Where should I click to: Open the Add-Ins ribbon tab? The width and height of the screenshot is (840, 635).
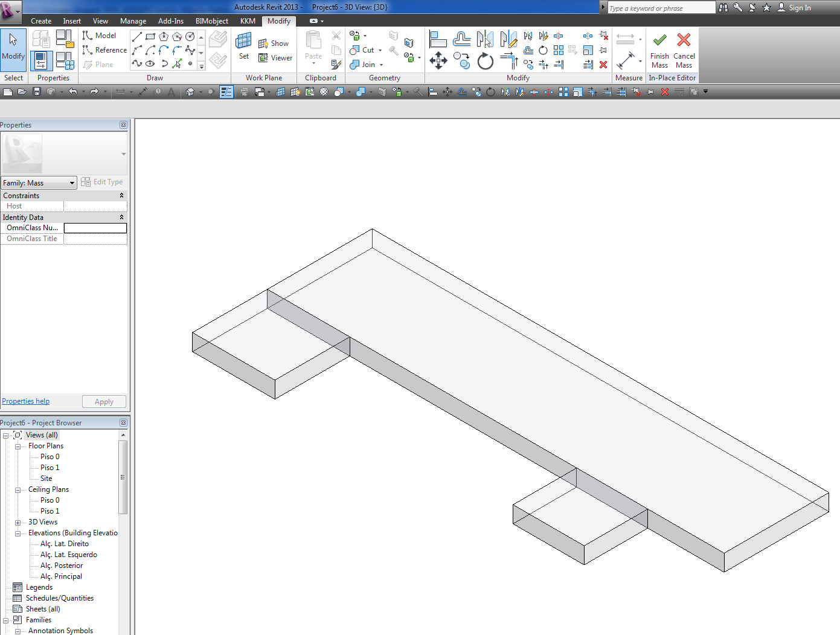click(171, 21)
